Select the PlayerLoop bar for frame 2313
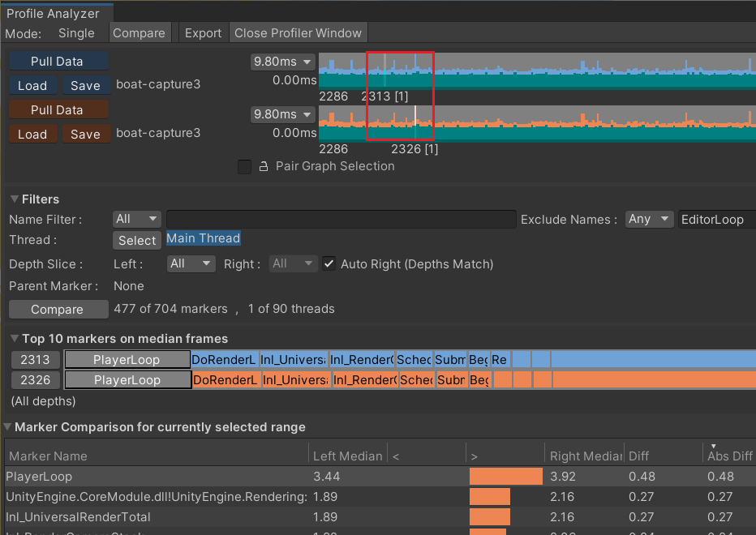756x535 pixels. tap(127, 359)
